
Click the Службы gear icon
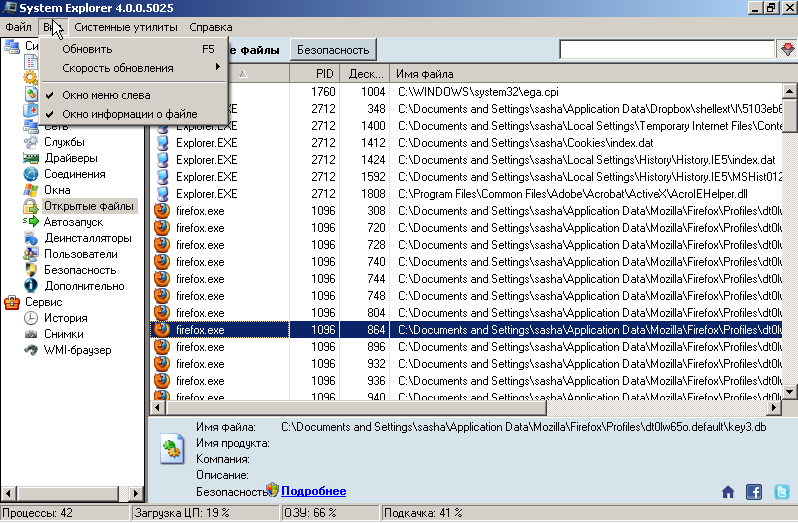point(31,142)
